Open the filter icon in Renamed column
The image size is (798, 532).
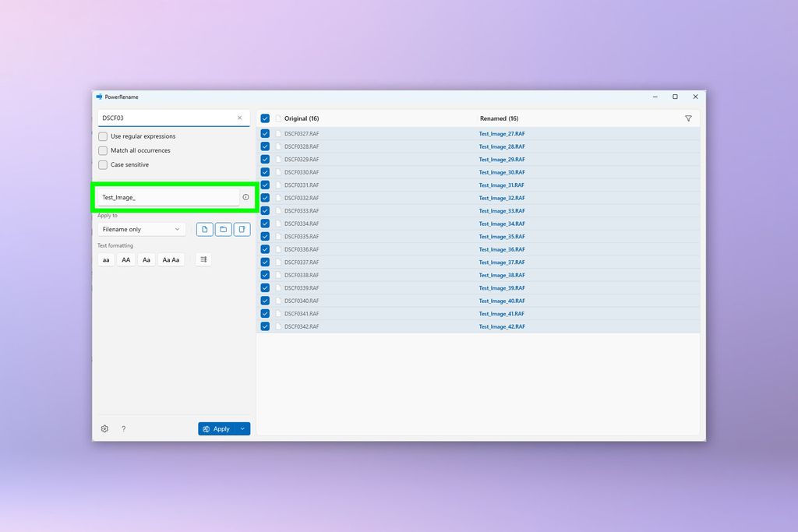688,118
